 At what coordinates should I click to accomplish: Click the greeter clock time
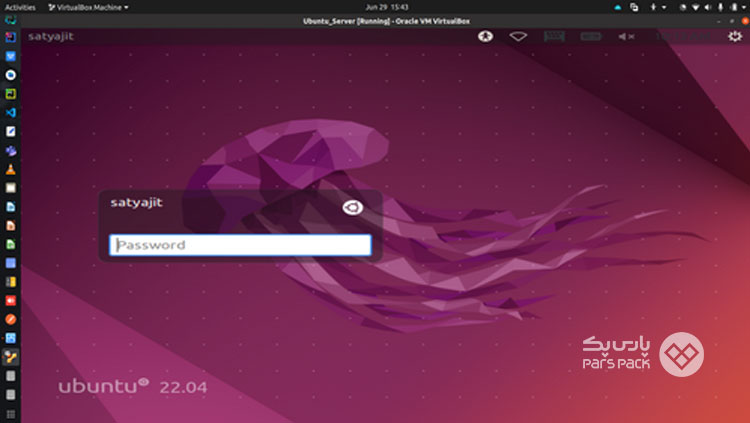tap(683, 36)
